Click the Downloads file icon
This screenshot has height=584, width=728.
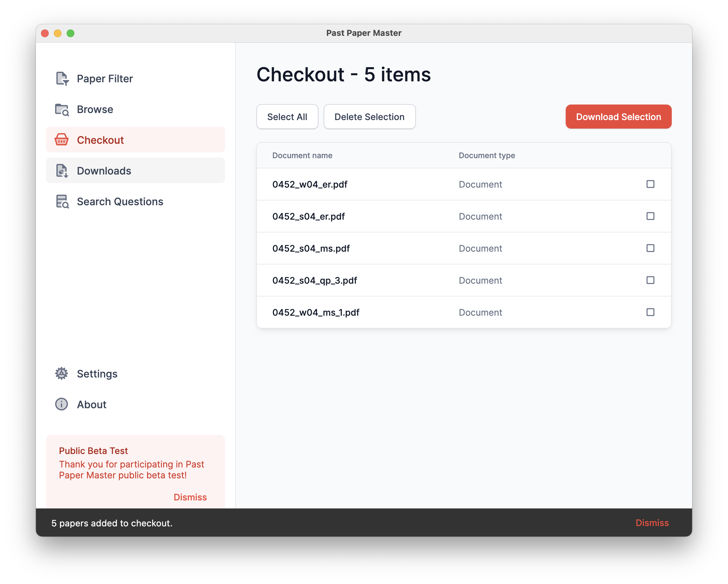pyautogui.click(x=62, y=171)
